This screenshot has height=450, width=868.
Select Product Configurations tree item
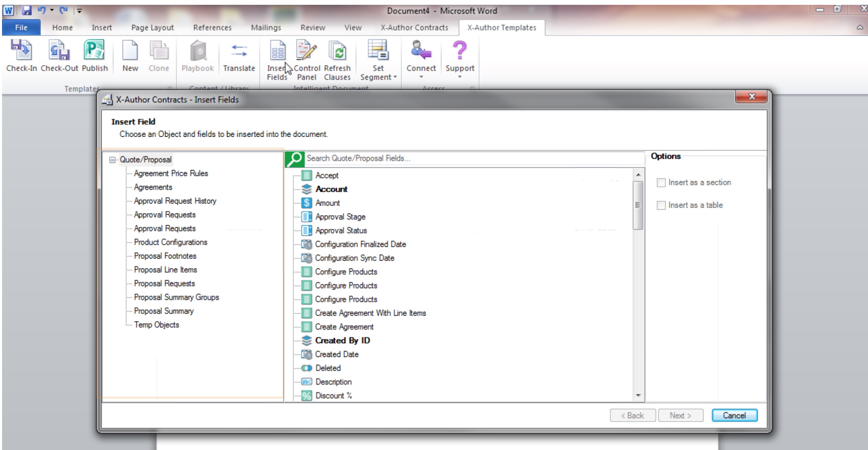(x=171, y=242)
